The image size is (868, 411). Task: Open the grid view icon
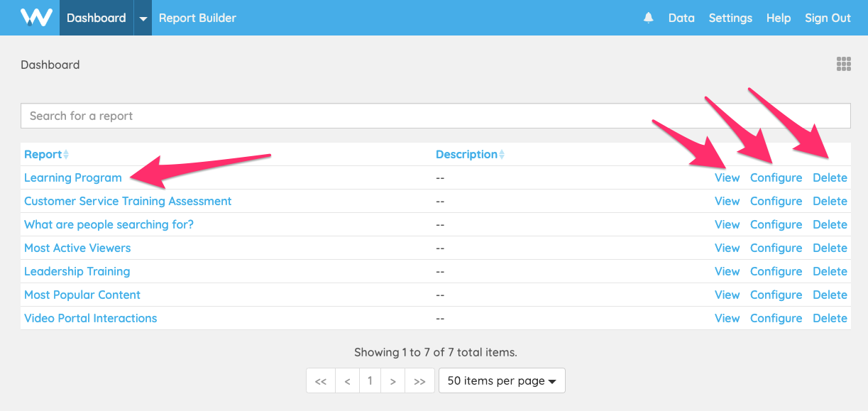click(843, 65)
